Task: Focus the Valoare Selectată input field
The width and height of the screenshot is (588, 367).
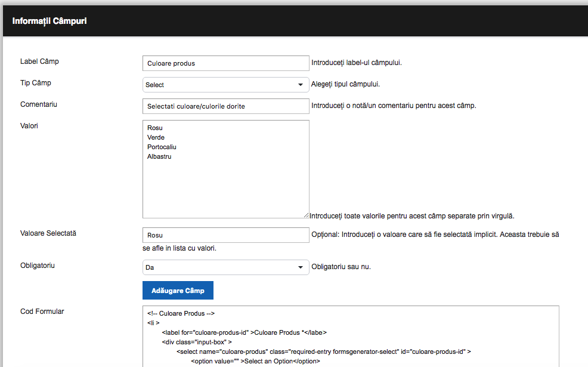Action: [x=226, y=235]
